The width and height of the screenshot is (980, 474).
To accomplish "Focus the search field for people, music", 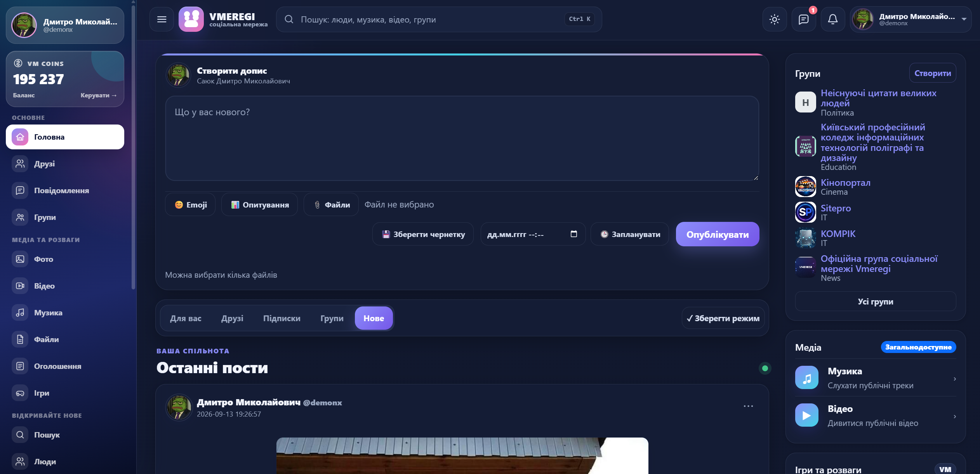I will [x=439, y=19].
